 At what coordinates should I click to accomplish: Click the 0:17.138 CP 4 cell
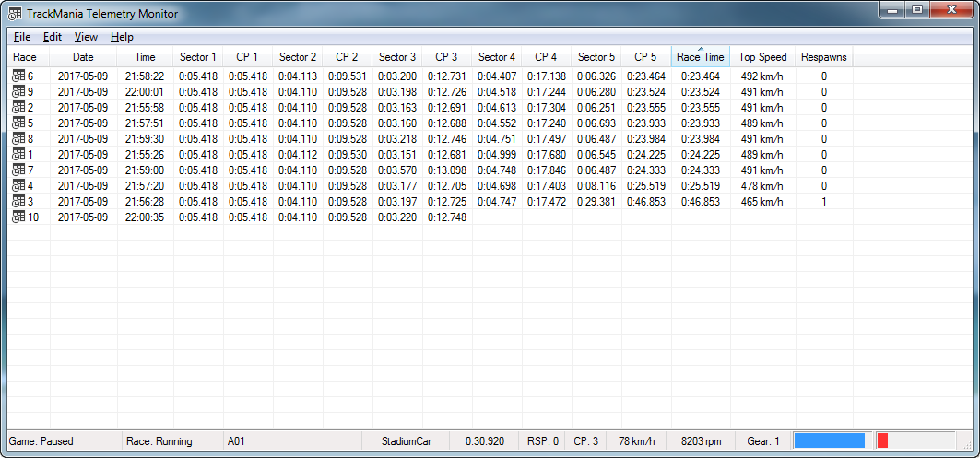[547, 76]
